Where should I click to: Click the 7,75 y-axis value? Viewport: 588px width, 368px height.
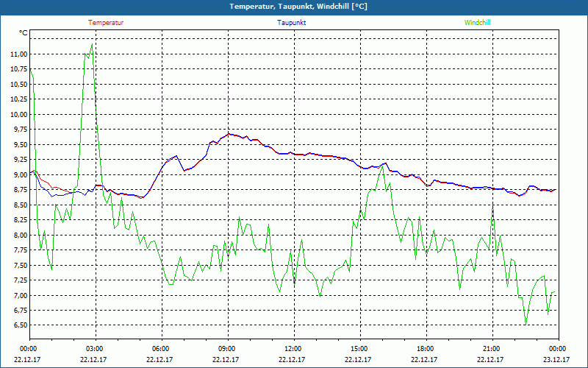coord(21,250)
